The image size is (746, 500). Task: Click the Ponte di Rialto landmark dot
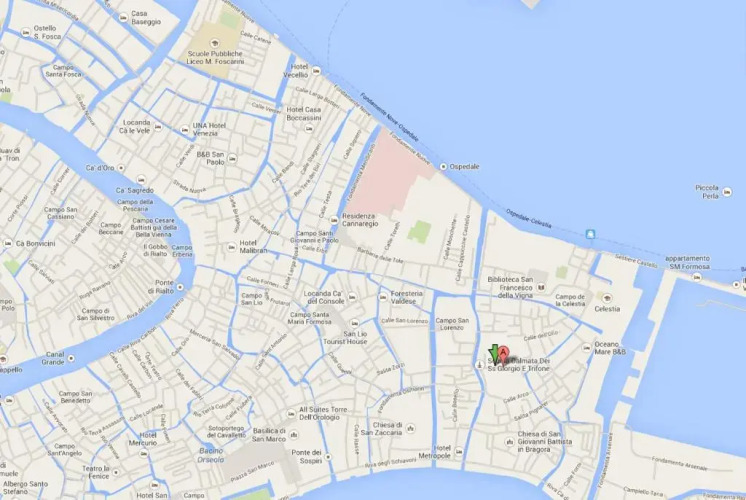point(180,287)
